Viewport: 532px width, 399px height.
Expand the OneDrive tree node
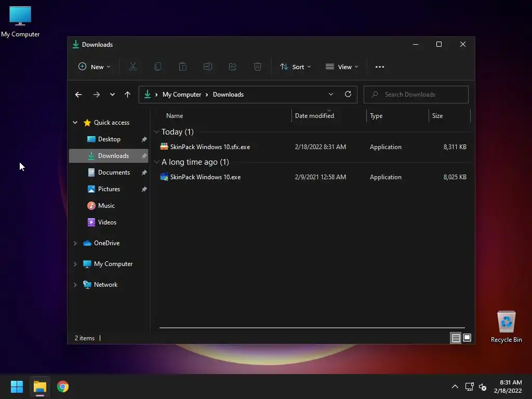75,243
